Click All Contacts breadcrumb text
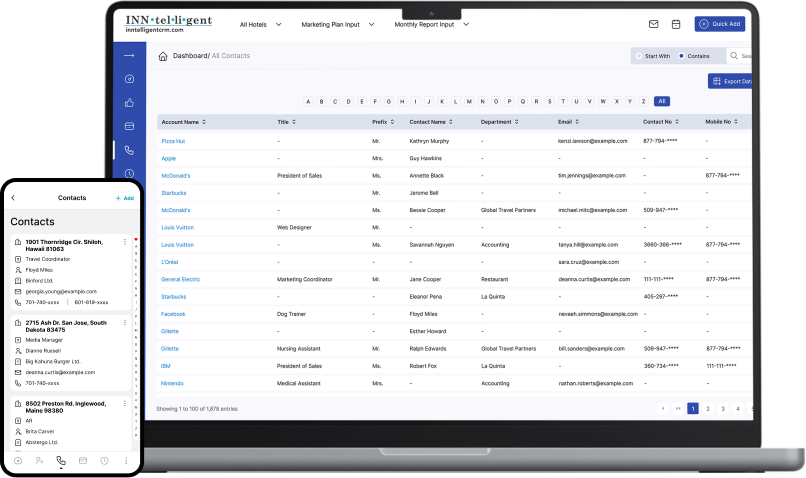 coord(231,56)
